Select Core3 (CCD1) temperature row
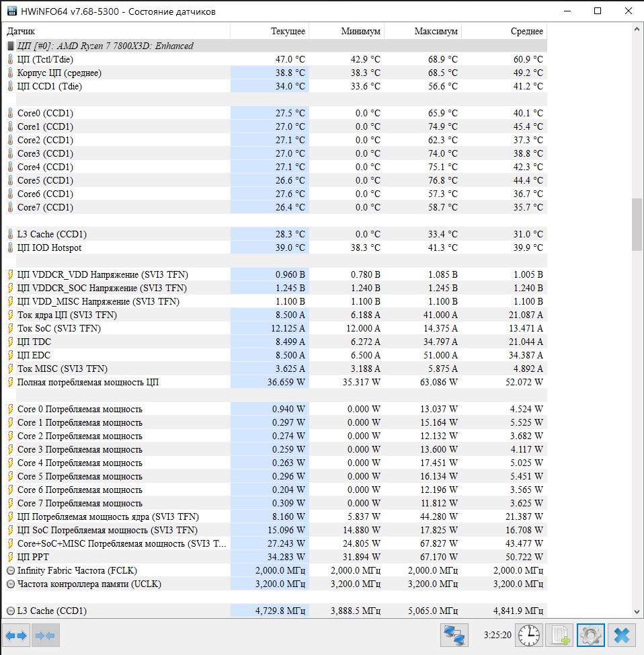The image size is (644, 655). click(x=276, y=154)
